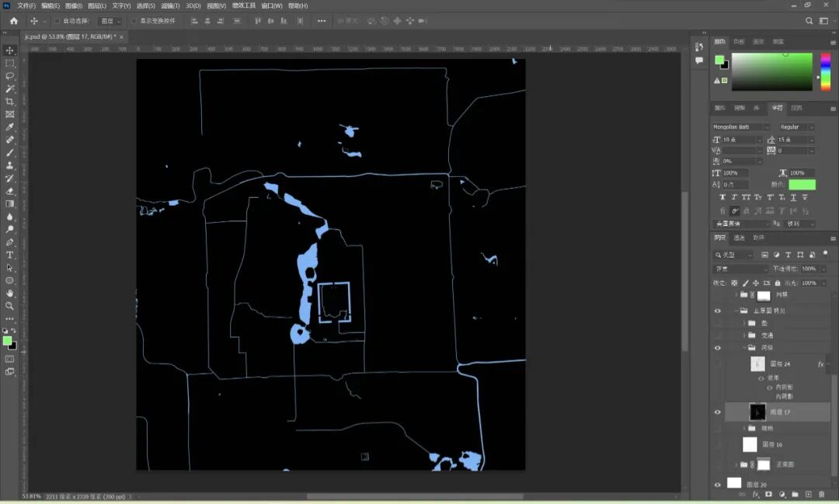Hide 图层 17 with its eye icon
Viewport: 839px width, 504px height.
click(x=718, y=412)
